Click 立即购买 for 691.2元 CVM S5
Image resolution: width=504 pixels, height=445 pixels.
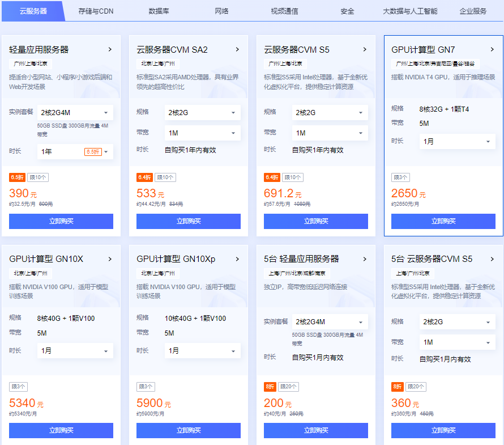pos(315,222)
